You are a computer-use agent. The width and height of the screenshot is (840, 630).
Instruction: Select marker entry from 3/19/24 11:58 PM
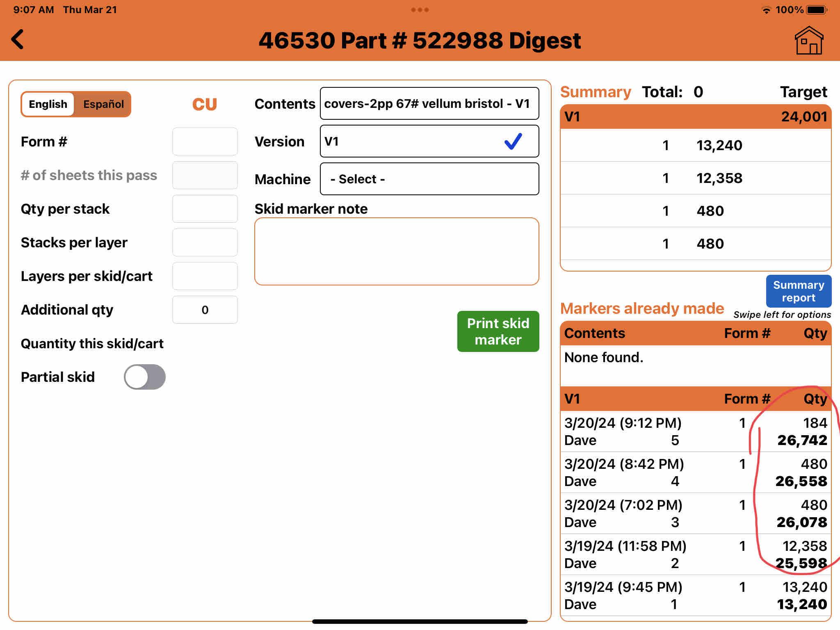pos(695,555)
